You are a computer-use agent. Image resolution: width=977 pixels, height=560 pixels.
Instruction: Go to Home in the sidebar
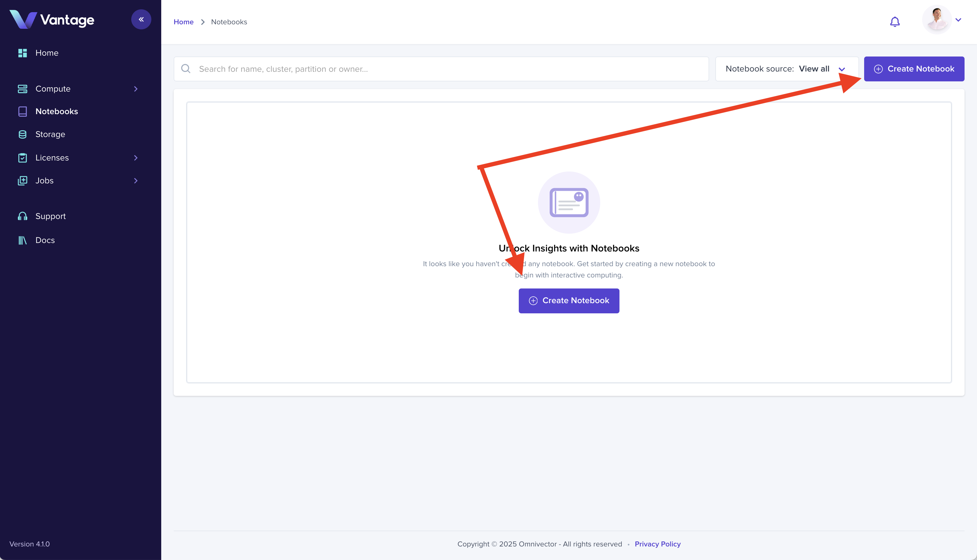point(47,53)
